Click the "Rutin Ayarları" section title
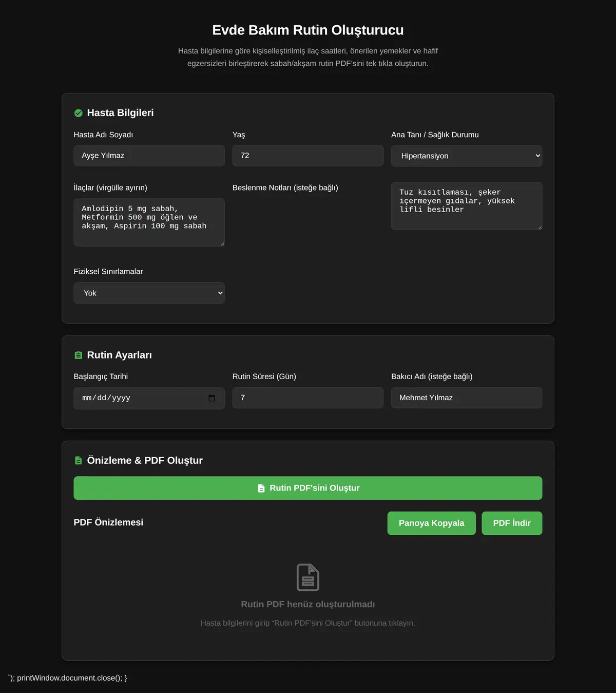The height and width of the screenshot is (693, 616). pos(120,355)
